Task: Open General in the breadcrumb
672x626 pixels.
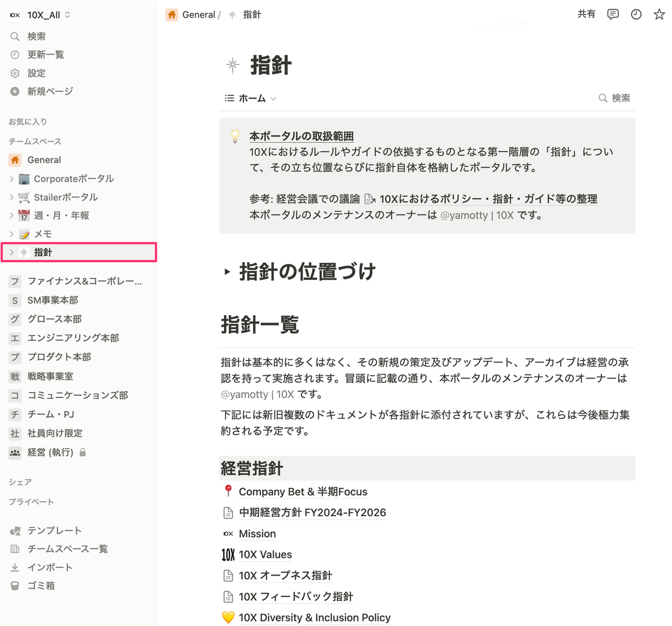Action: pos(199,15)
